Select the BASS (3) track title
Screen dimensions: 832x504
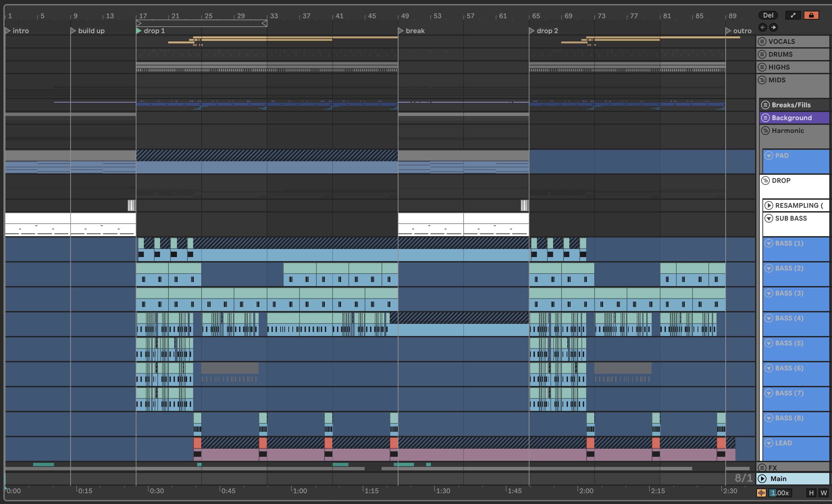point(789,293)
